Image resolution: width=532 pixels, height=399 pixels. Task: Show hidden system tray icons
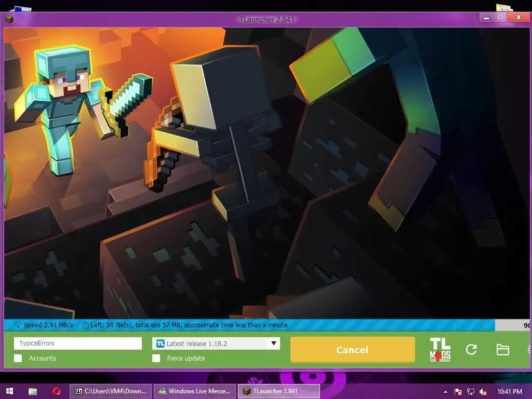(445, 392)
